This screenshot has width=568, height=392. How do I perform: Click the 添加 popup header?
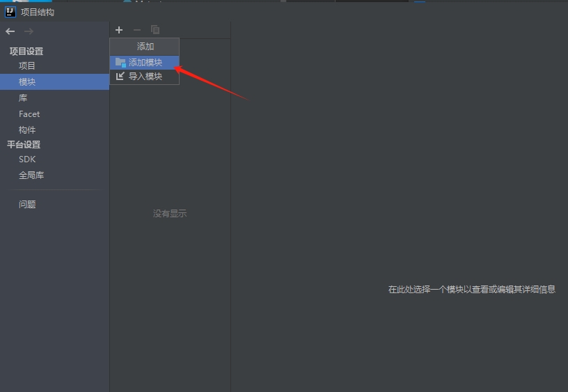click(145, 47)
